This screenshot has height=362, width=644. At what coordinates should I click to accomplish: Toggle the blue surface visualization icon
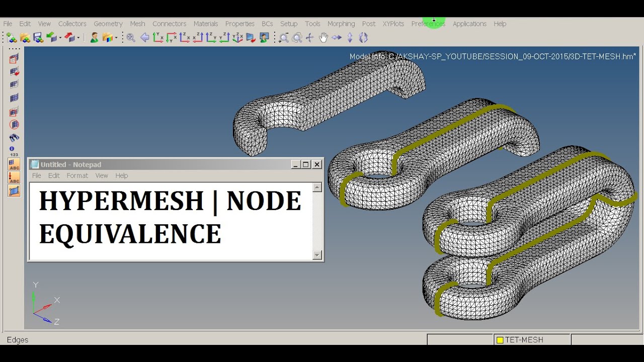click(x=14, y=191)
